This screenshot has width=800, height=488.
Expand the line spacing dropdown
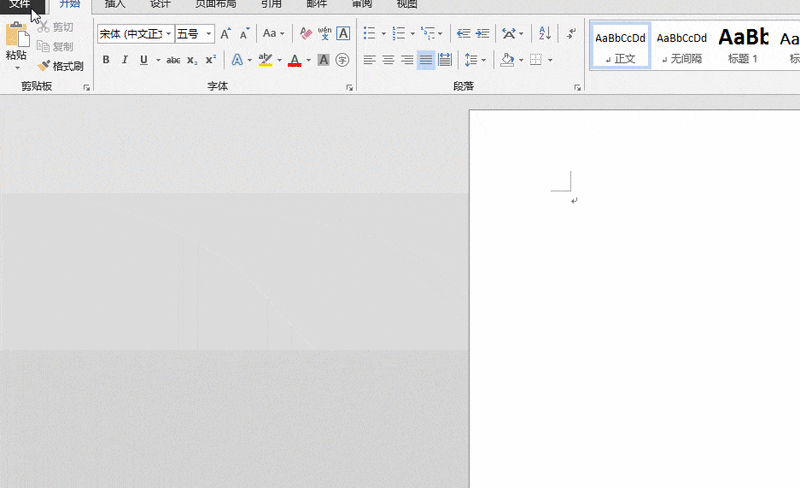(484, 60)
